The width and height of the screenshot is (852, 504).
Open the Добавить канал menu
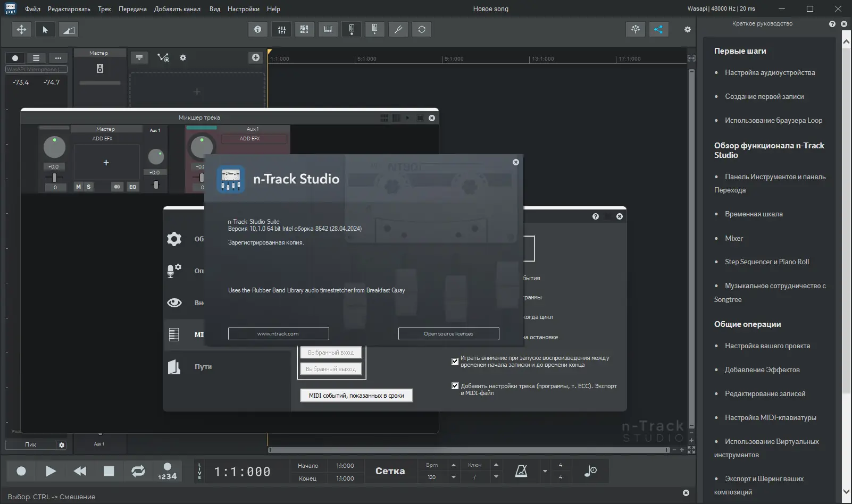pos(177,9)
